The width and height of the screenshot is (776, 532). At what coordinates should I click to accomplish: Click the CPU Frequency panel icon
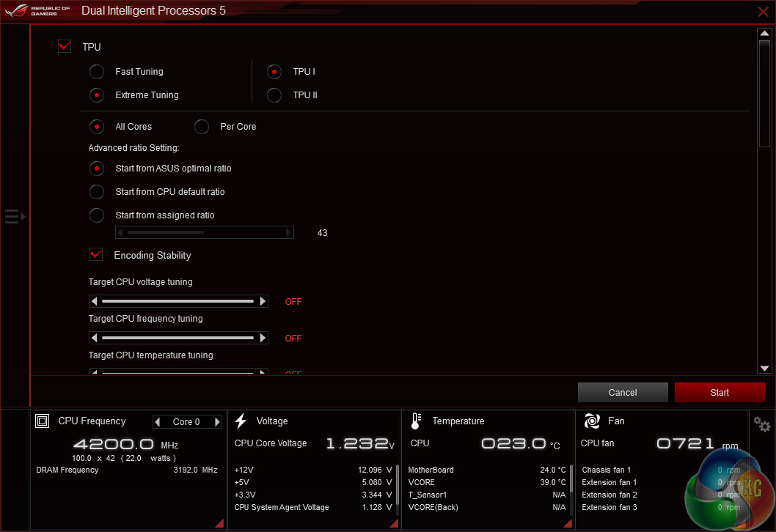pos(43,421)
